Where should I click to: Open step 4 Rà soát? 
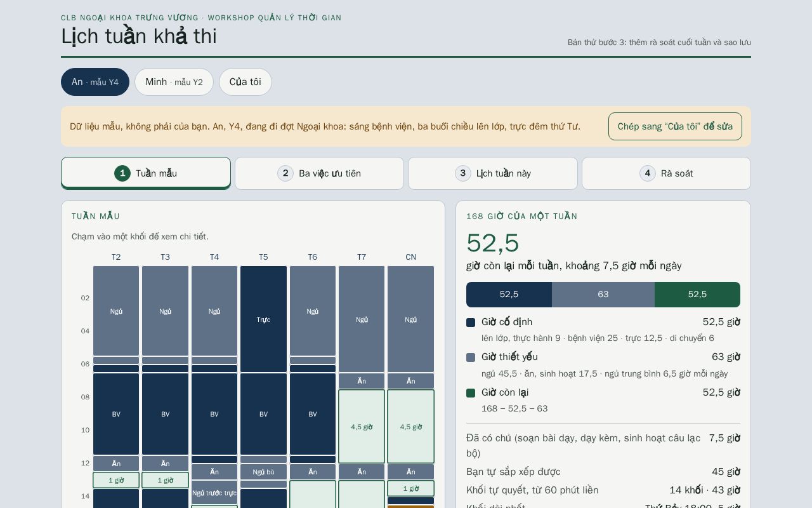[666, 173]
